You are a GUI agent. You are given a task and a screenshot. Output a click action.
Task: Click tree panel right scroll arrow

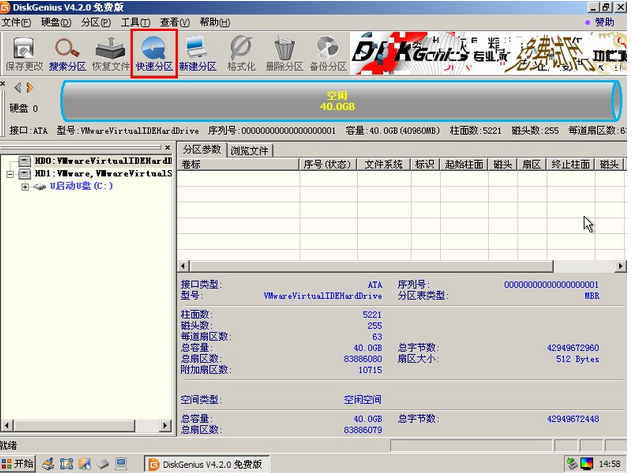pos(165,426)
